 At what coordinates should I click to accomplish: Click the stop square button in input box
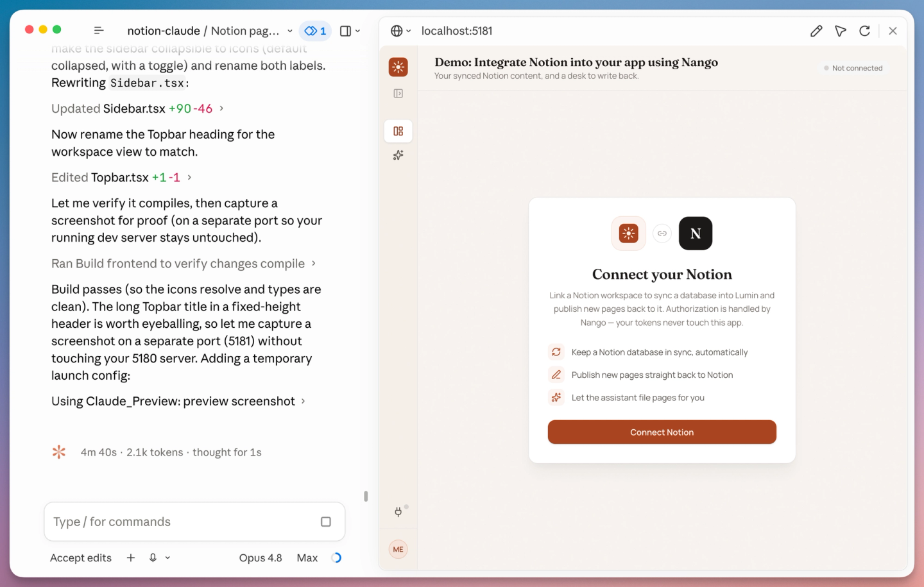click(326, 522)
